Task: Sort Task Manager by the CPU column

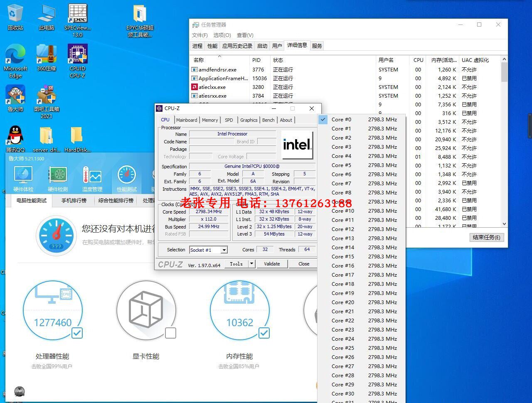Action: (x=418, y=60)
